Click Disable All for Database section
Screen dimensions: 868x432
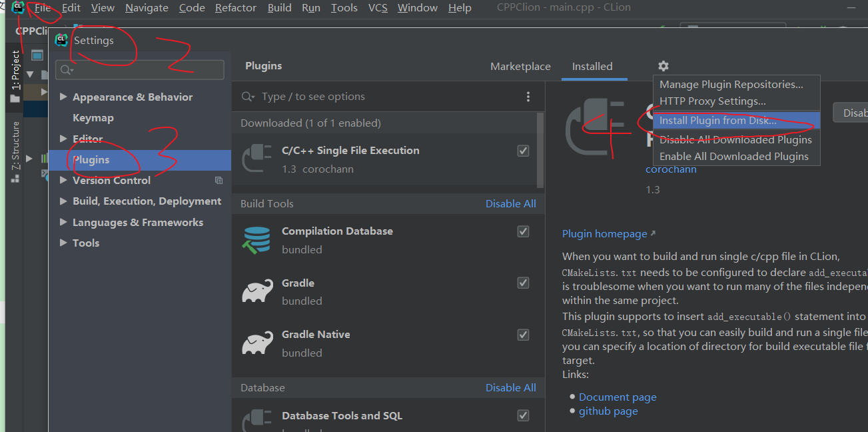(x=510, y=388)
